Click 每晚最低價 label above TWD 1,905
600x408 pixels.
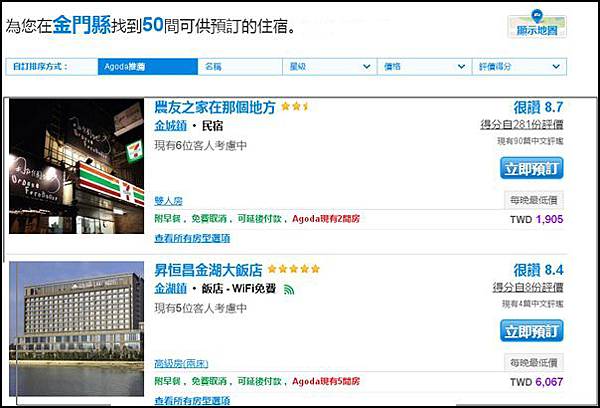click(533, 200)
